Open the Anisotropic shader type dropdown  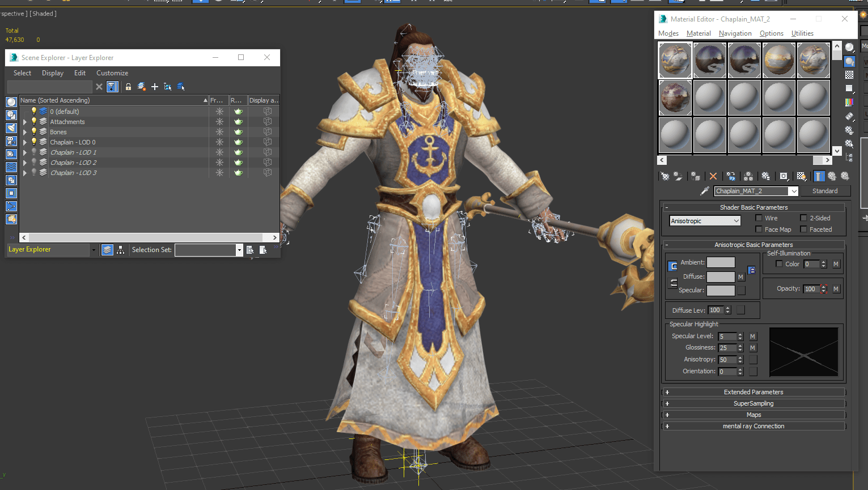click(705, 221)
